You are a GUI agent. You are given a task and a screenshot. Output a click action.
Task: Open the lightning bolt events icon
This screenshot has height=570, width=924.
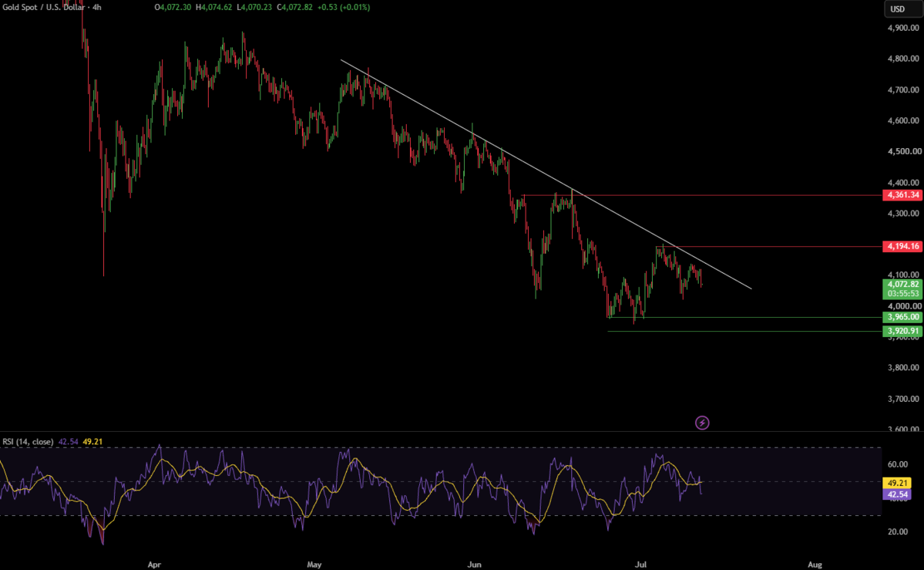click(x=702, y=423)
